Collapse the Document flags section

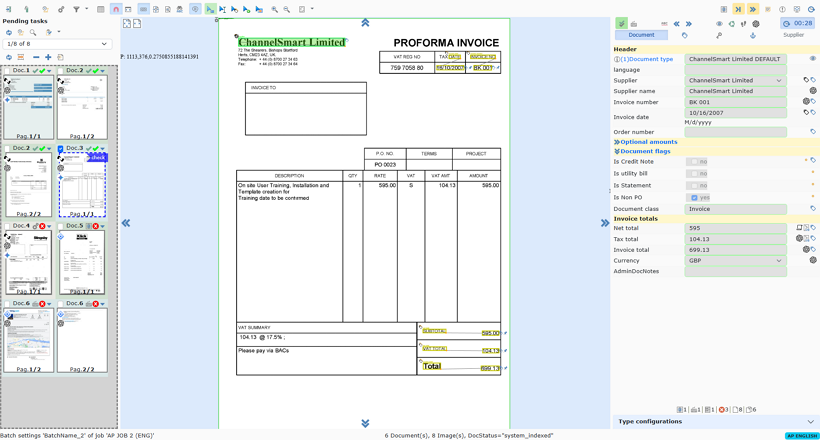coord(642,151)
